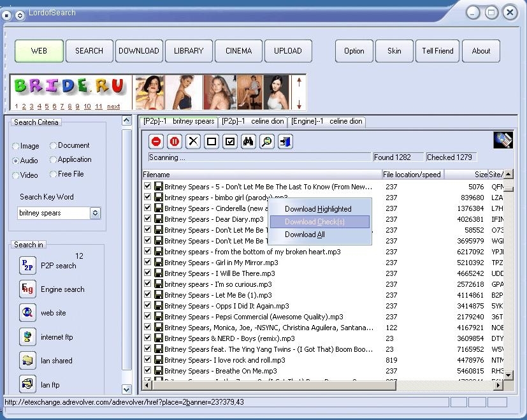Click floppy icon beside Girl in My Mirror.mp3
Viewport: 527px width, 420px height.
click(158, 263)
